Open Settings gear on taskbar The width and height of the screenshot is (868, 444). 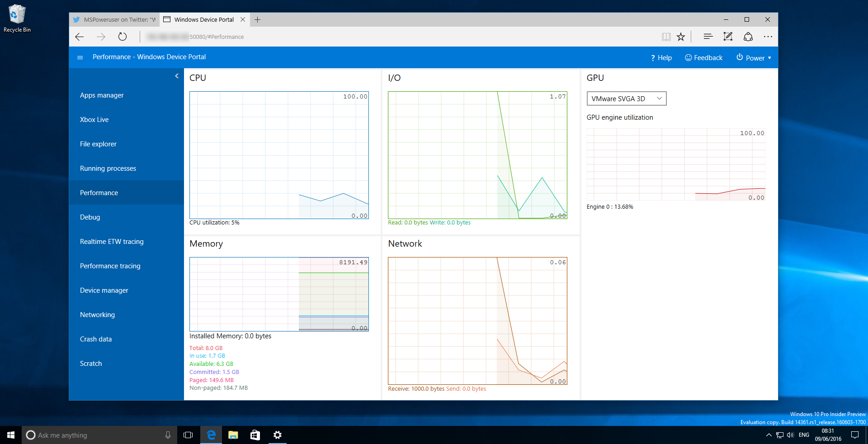(x=277, y=435)
